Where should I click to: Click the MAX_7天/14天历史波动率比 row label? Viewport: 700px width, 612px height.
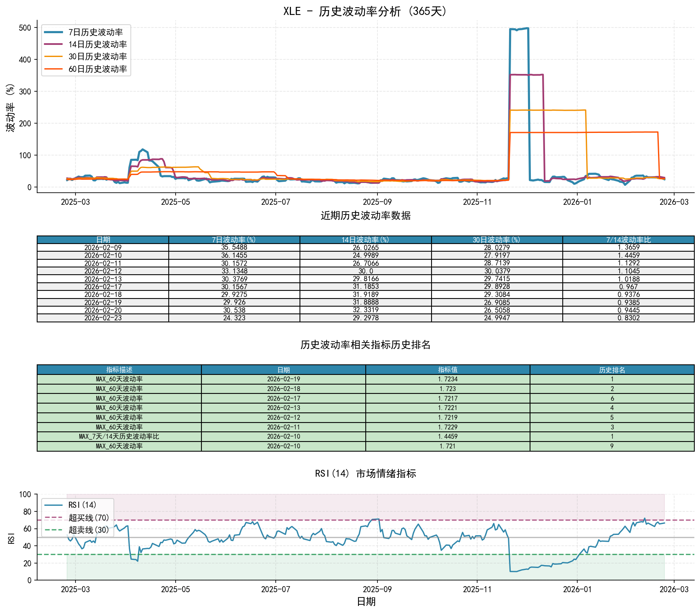[x=119, y=437]
